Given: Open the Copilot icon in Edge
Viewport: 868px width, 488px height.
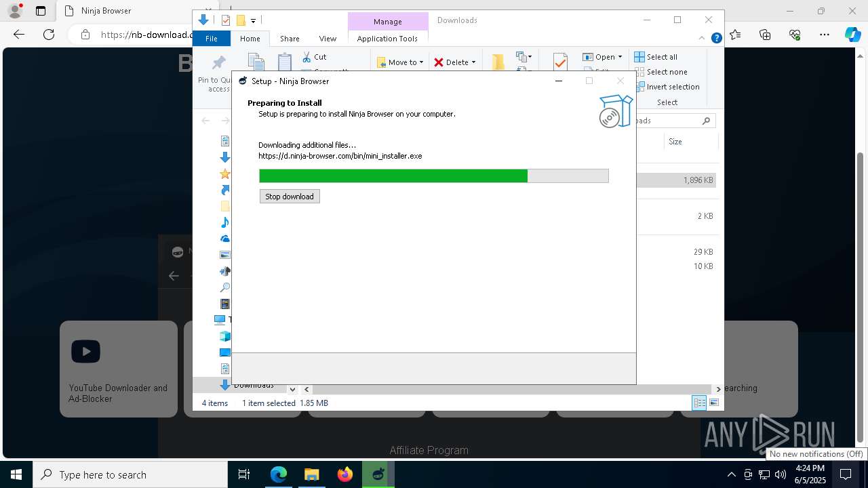Looking at the screenshot, I should (x=852, y=34).
